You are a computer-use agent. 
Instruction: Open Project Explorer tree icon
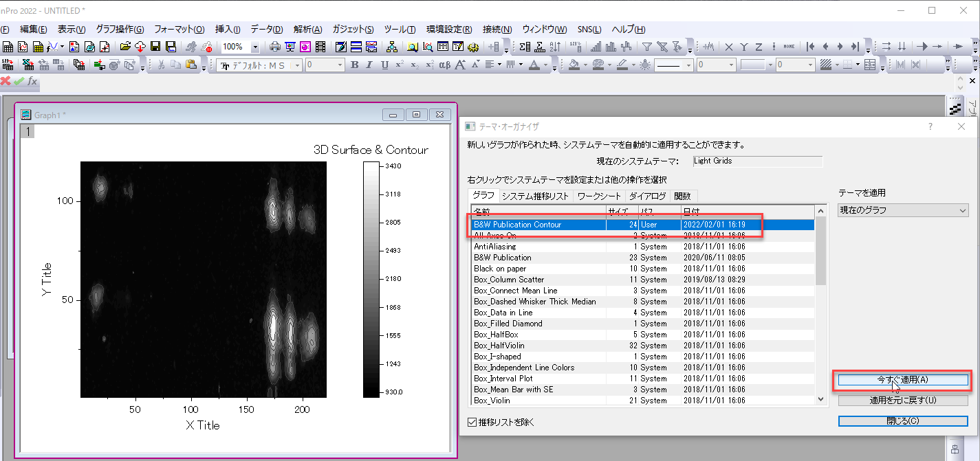click(x=392, y=47)
